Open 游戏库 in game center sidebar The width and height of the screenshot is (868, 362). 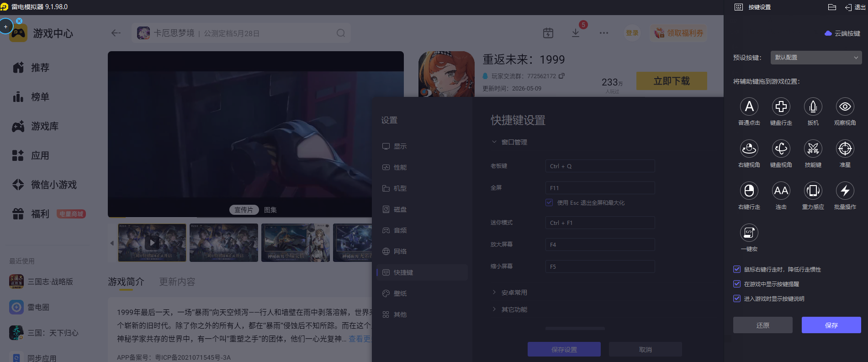coord(36,126)
